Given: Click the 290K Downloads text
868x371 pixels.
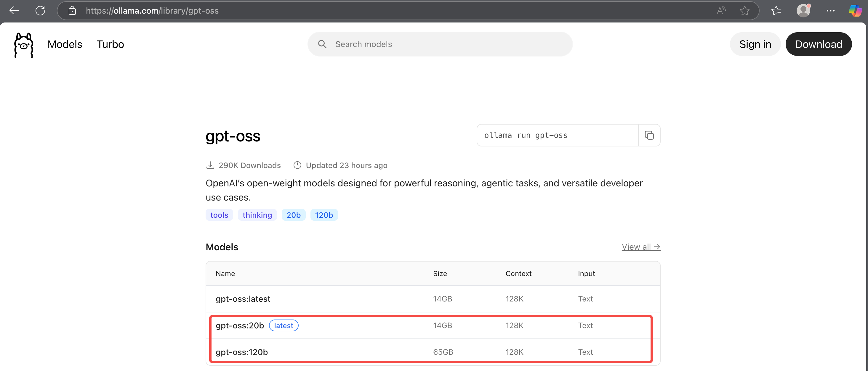Looking at the screenshot, I should [249, 165].
